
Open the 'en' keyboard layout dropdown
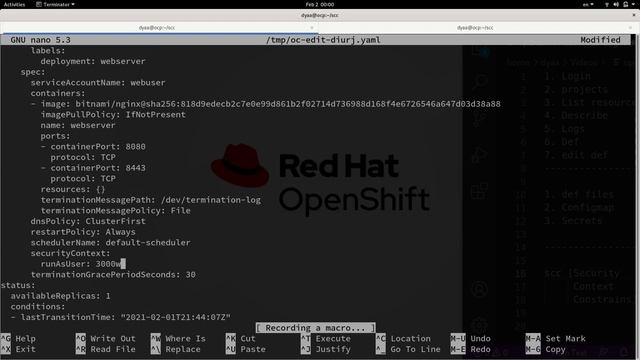point(588,4)
